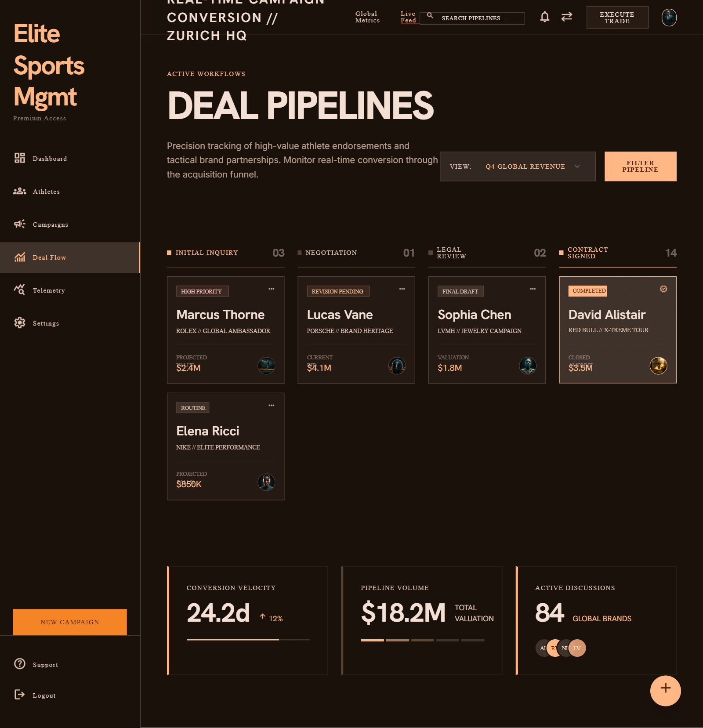The height and width of the screenshot is (728, 703).
Task: Click the High Priority tag
Action: 203,291
